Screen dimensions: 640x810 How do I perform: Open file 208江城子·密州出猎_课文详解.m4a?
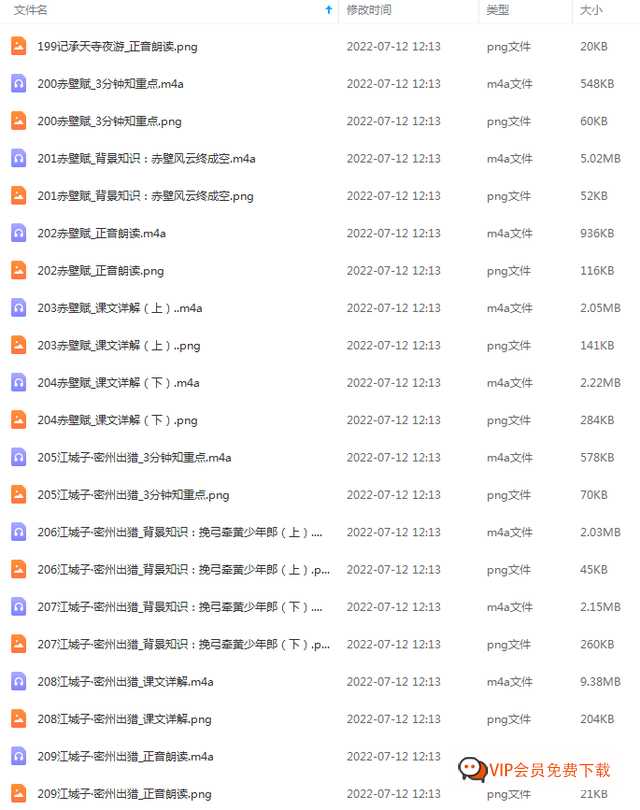[126, 682]
